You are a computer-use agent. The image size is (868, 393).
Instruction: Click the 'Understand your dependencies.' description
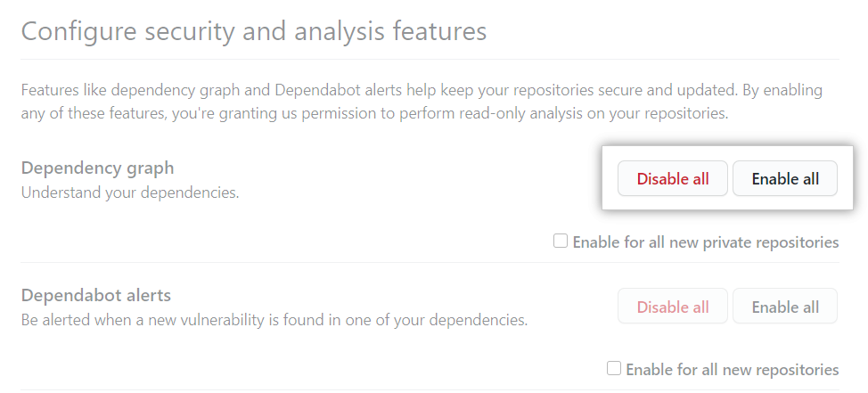click(130, 192)
